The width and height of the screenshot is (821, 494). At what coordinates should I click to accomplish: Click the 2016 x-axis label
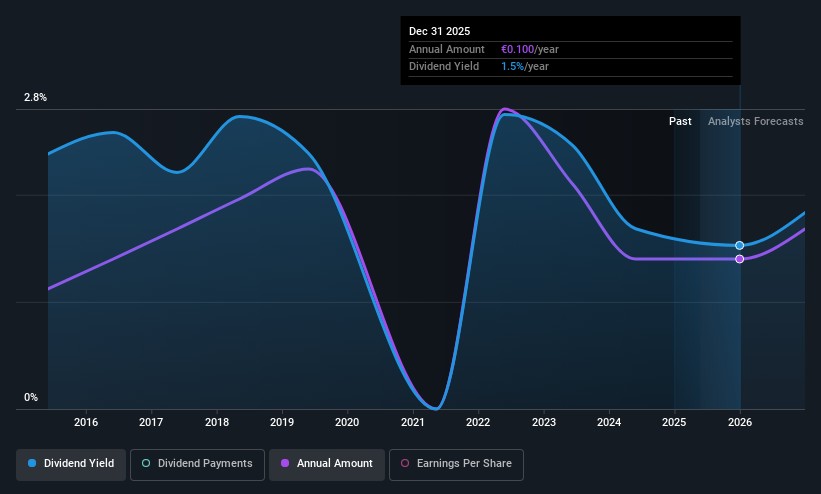86,422
